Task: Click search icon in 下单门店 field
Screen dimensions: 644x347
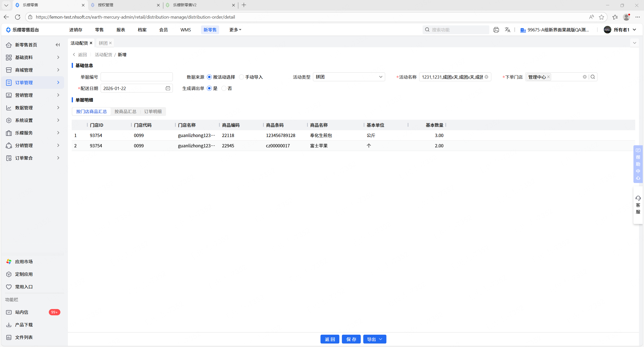Action: pyautogui.click(x=593, y=77)
